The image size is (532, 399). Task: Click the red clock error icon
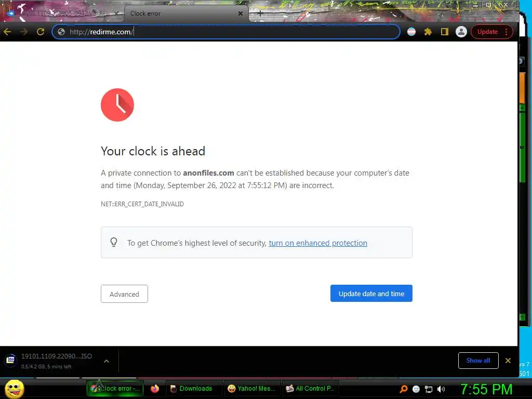click(117, 105)
